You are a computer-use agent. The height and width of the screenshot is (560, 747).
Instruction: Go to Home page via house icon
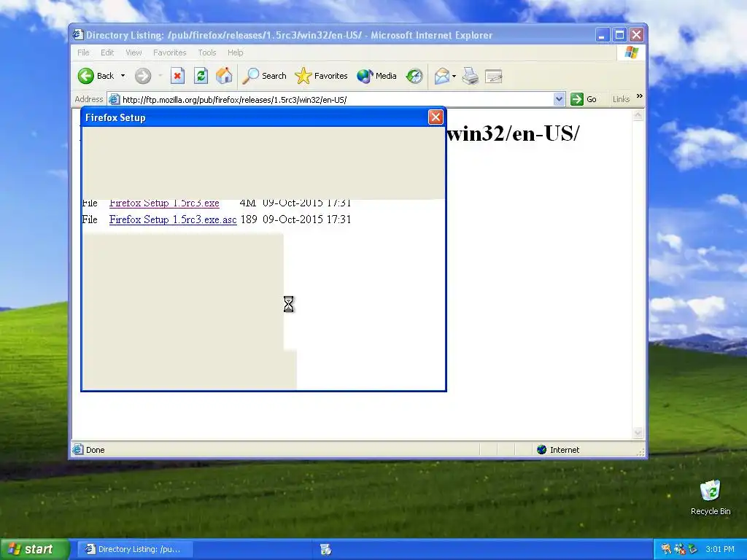(224, 76)
